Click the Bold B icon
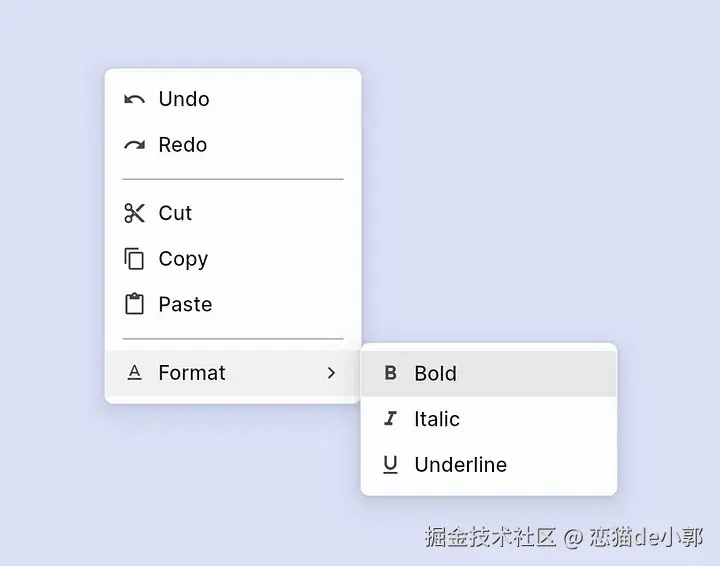The height and width of the screenshot is (566, 720). [390, 373]
